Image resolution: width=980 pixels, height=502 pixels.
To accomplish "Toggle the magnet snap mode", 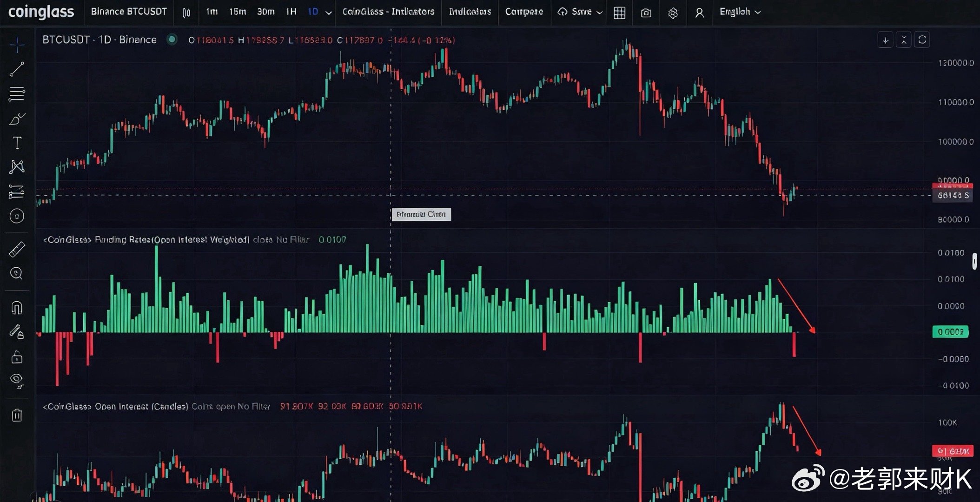I will [17, 308].
